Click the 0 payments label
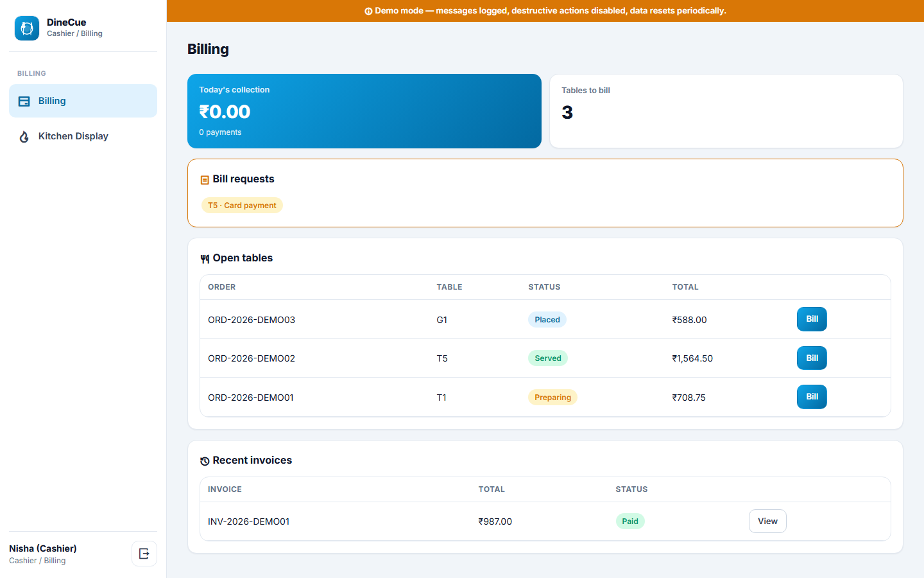Viewport: 924px width, 578px height. tap(220, 132)
